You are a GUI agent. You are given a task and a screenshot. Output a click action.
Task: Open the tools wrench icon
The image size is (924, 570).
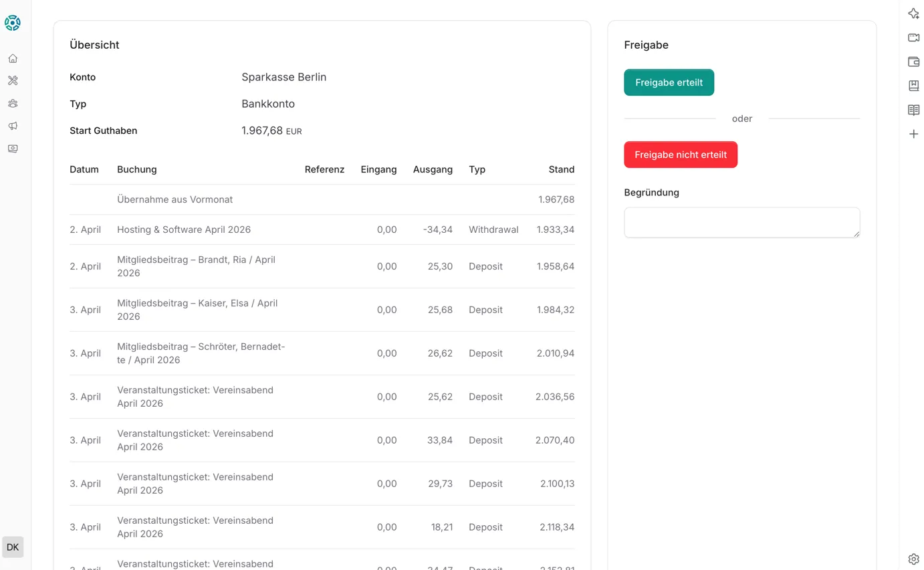(13, 80)
